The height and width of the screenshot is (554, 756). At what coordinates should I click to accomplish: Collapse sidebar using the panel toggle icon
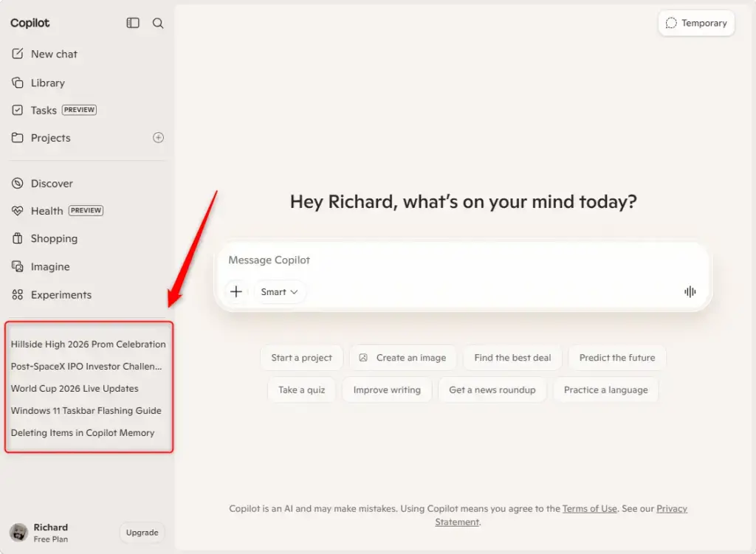(x=133, y=23)
